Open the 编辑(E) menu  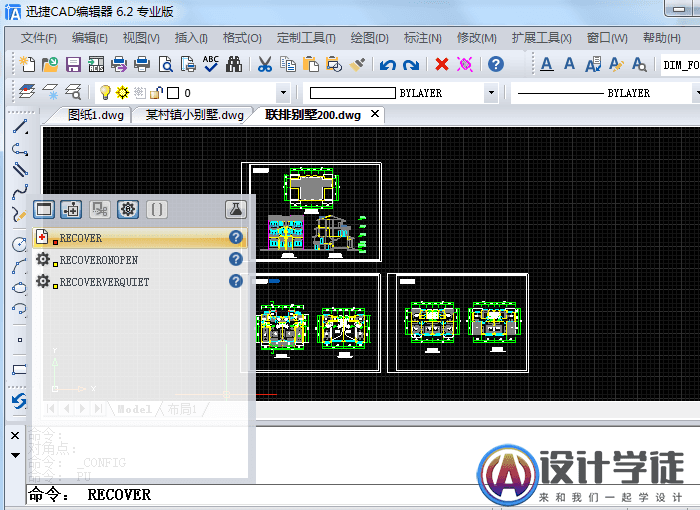click(x=90, y=38)
